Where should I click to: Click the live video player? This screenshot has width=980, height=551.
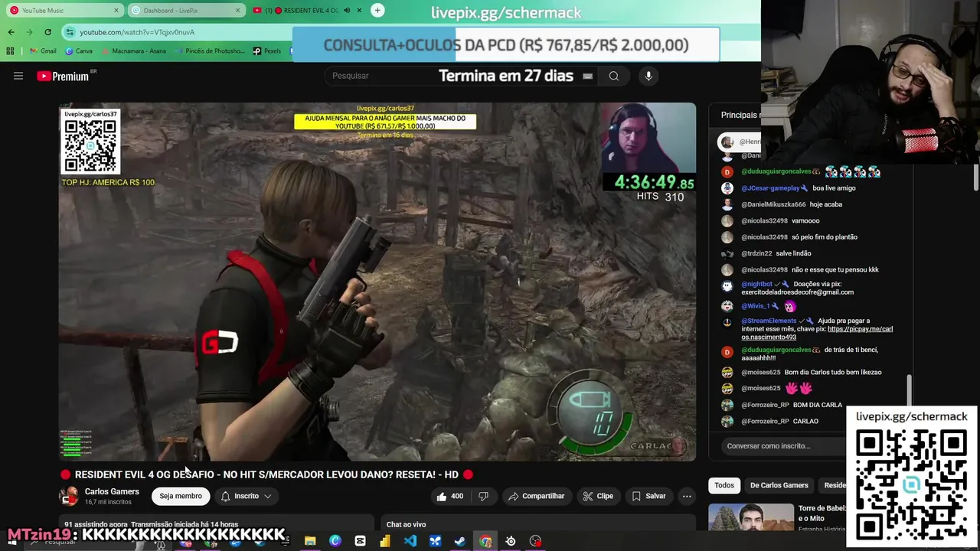coord(377,282)
